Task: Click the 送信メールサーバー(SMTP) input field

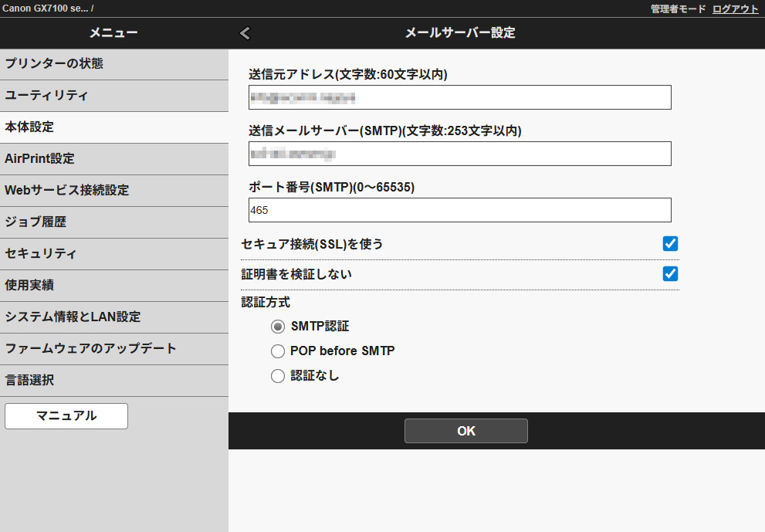Action: coord(459,154)
